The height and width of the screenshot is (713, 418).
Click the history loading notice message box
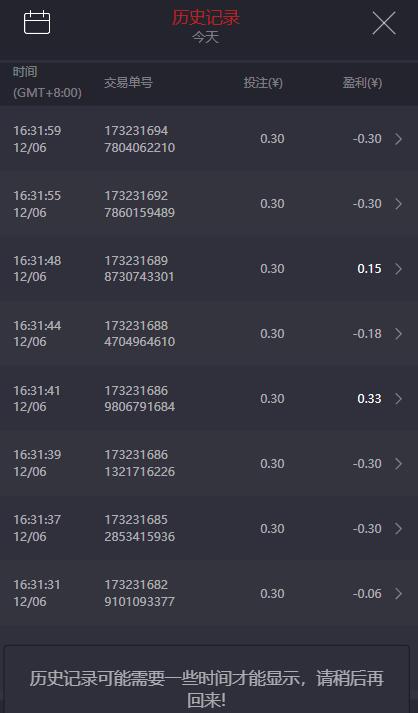click(x=207, y=679)
